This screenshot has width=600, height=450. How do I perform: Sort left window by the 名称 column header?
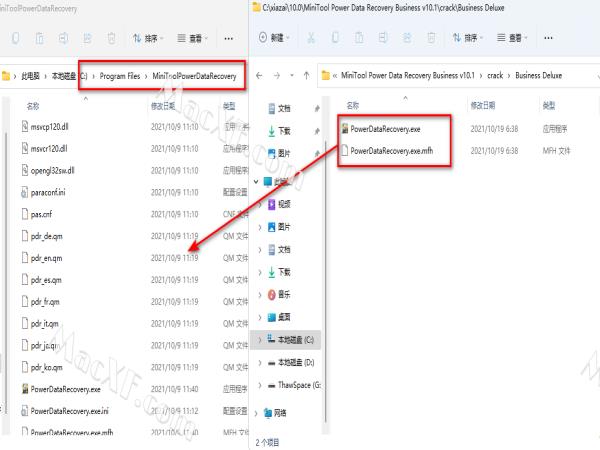click(x=33, y=106)
